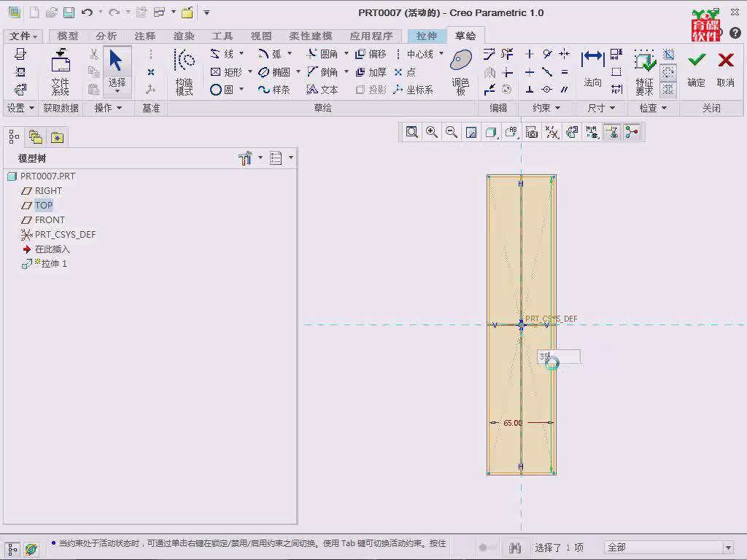747x560 pixels.
Task: Apply the Equal constraint icon
Action: coord(565,72)
